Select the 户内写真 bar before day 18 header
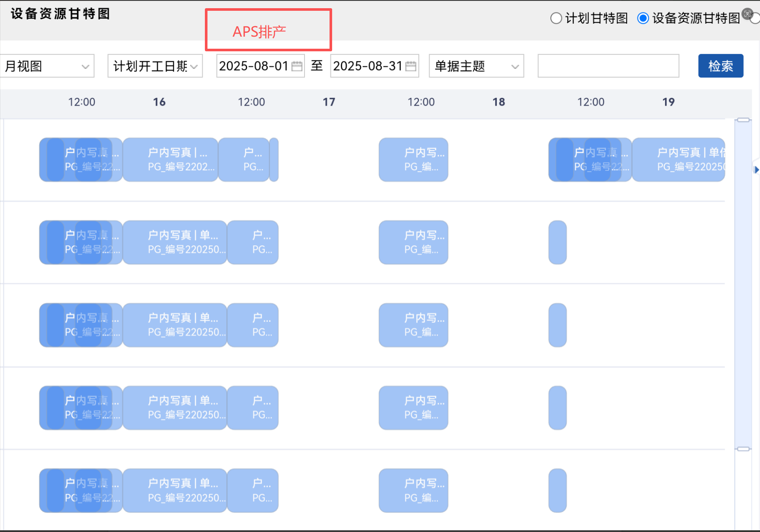Screen dimensions: 760x532 click(413, 160)
